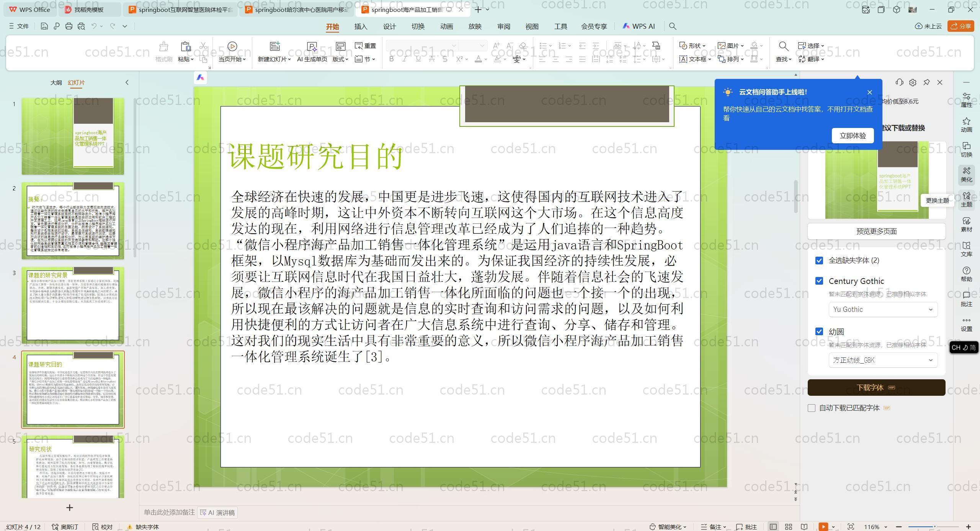Image resolution: width=980 pixels, height=531 pixels.
Task: Click the 素材 icon in right sidebar
Action: click(x=966, y=224)
